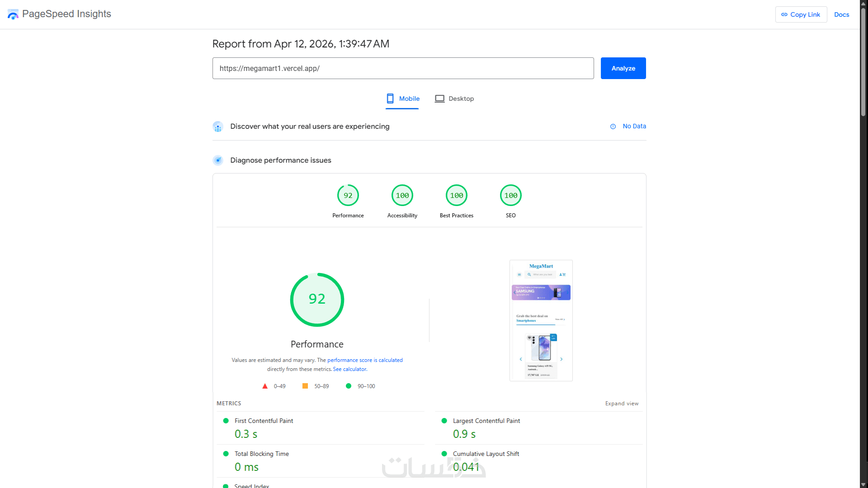Click the Diagnose performance issues section icon
868x488 pixels.
[218, 160]
